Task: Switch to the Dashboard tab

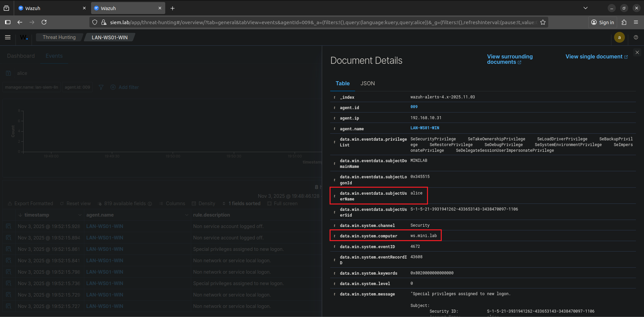Action: pos(21,56)
